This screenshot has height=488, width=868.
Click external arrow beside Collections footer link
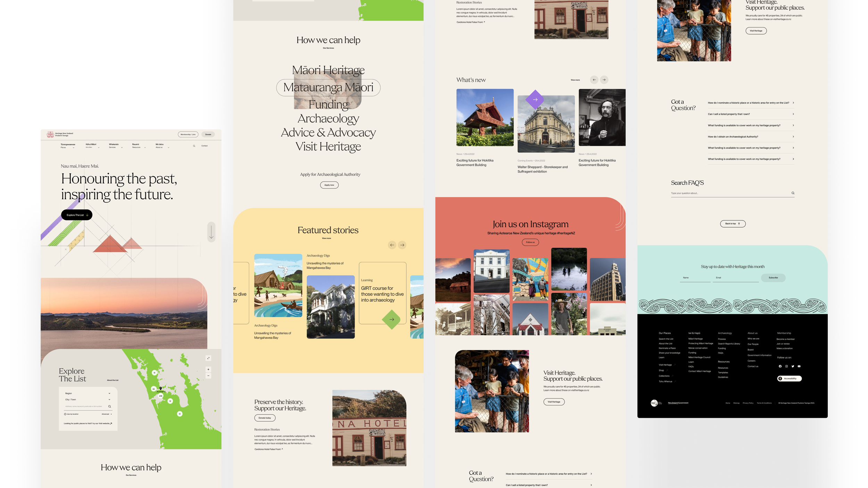(672, 376)
